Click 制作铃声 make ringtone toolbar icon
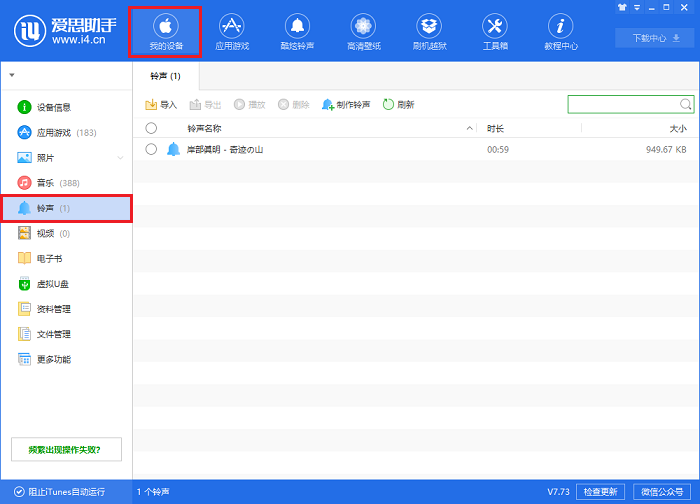Screen dimensions: 700x504 coord(328,104)
